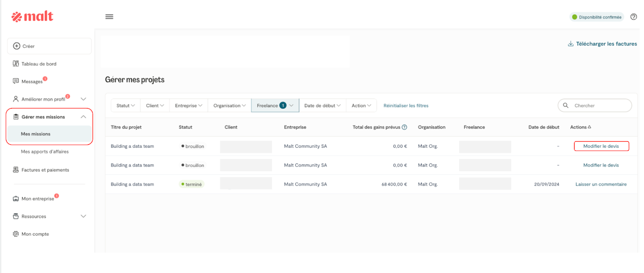Click the 20/09/2024 date cell
644x273 pixels.
pos(546,184)
